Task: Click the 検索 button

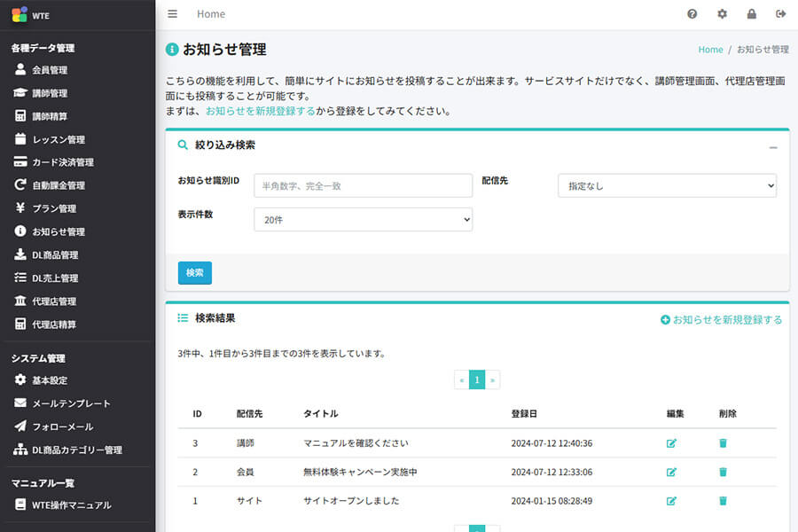Action: pyautogui.click(x=194, y=273)
